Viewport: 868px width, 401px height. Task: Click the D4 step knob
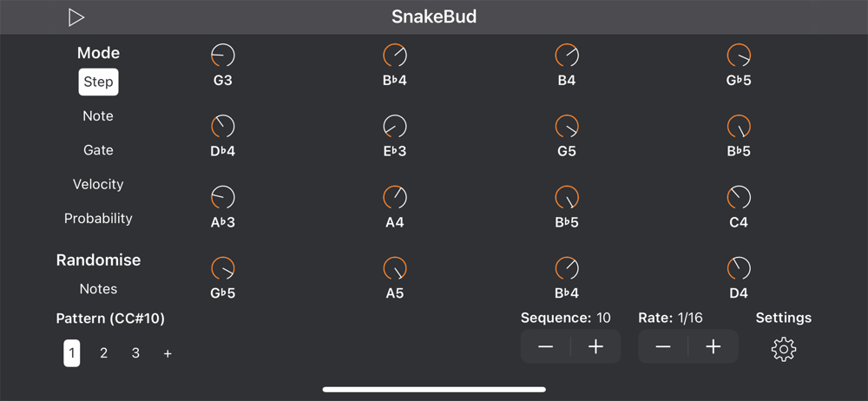[739, 268]
